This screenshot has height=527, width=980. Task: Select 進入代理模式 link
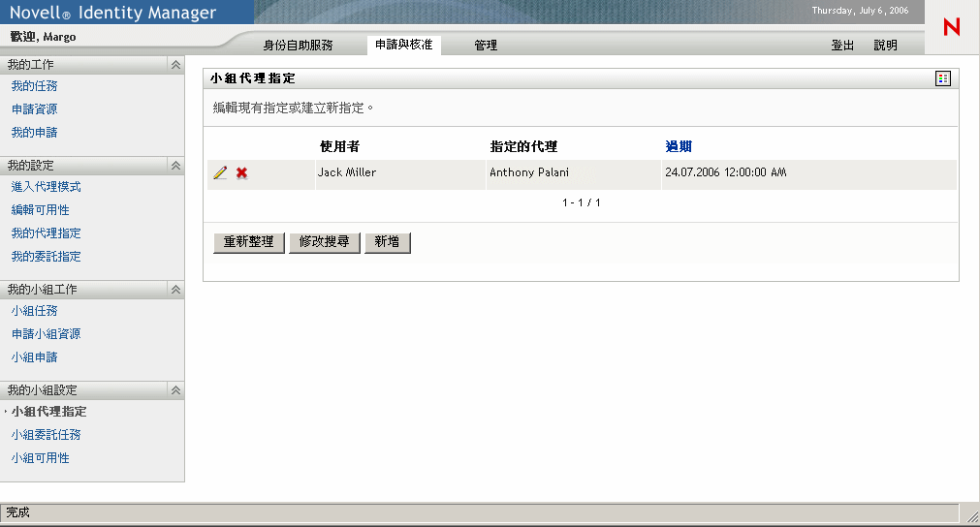(47, 187)
